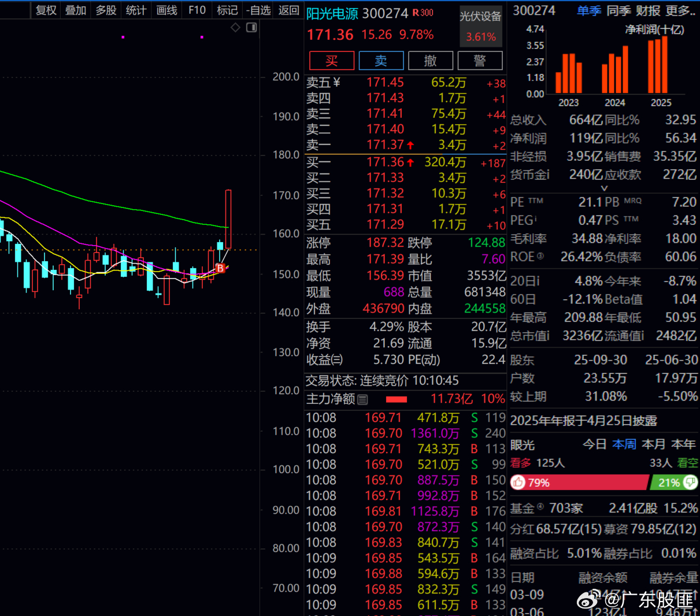
Task: Click the 分红68.57亿(15) entry
Action: 556,529
